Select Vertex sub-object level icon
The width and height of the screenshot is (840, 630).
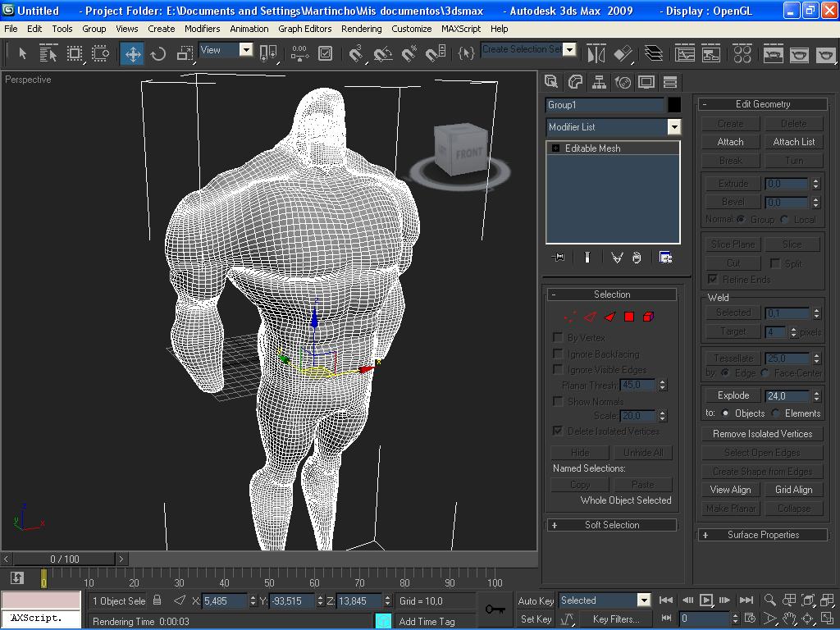click(570, 317)
